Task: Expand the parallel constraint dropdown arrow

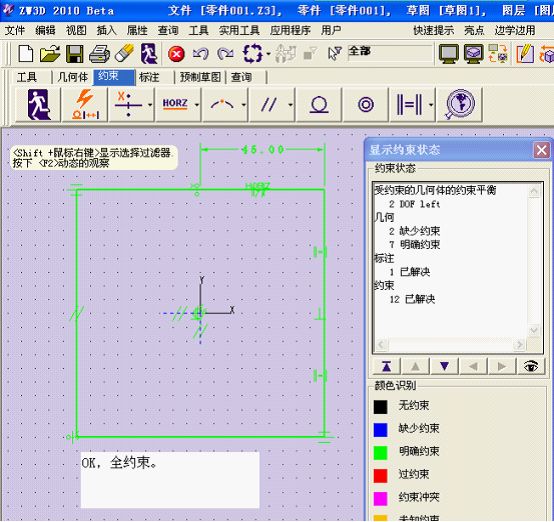Action: [290, 105]
